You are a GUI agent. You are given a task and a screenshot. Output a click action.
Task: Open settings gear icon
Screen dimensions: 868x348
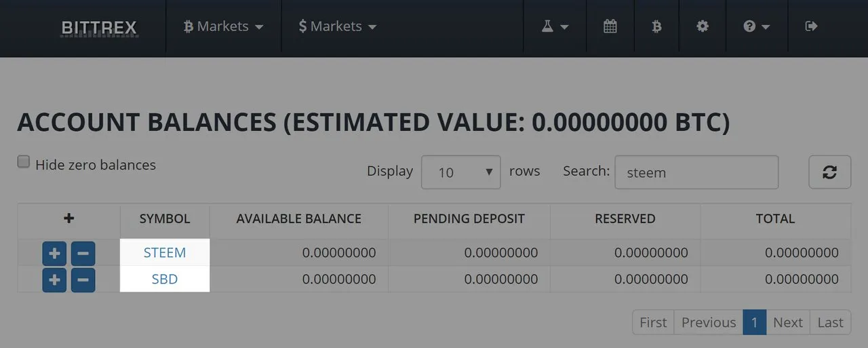pyautogui.click(x=702, y=26)
